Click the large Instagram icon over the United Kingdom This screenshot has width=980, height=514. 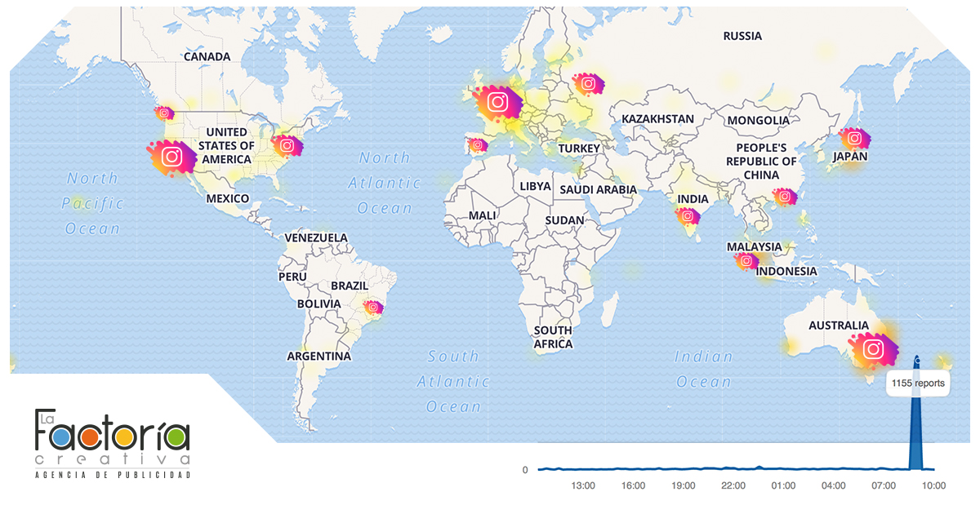pyautogui.click(x=497, y=102)
